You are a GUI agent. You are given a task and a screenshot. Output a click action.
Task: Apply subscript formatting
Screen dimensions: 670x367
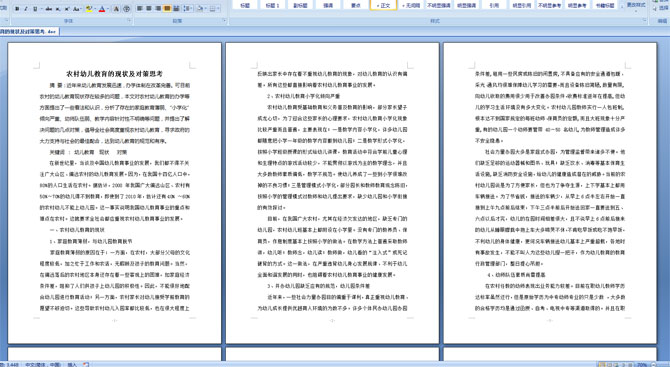click(58, 9)
